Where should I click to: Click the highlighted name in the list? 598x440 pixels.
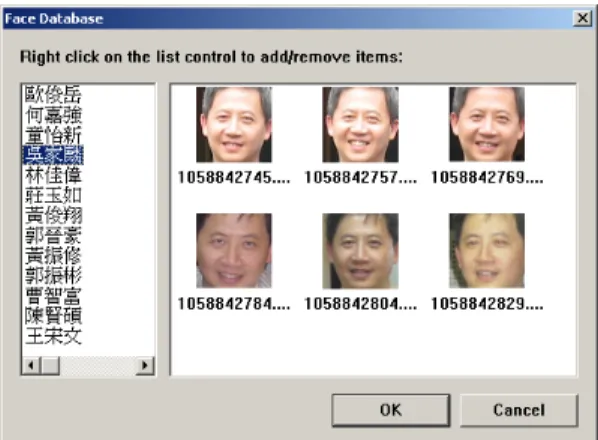[x=53, y=155]
